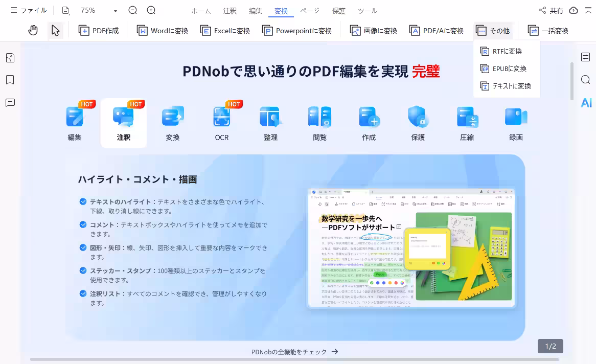Click the cloud upload icon
This screenshot has height=364, width=596.
point(574,10)
